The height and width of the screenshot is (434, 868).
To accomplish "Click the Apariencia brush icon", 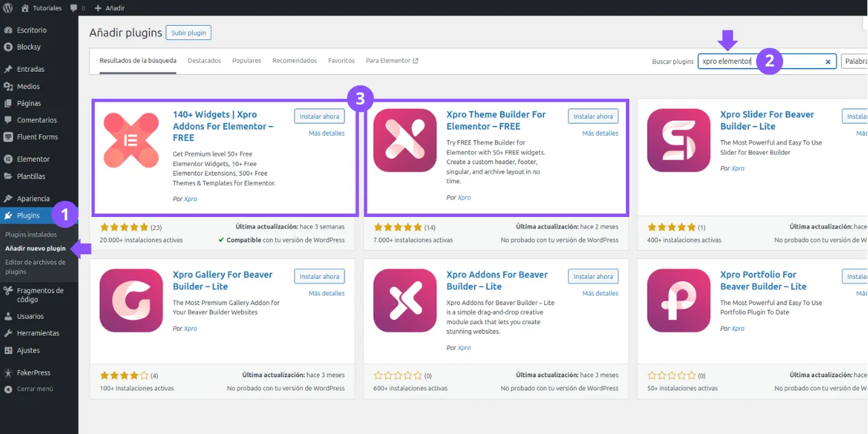I will [8, 199].
